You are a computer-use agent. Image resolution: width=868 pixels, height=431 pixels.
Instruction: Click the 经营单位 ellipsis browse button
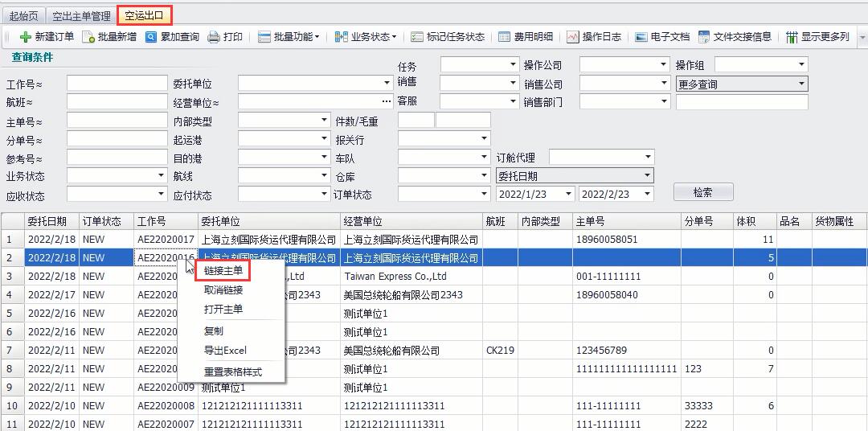click(387, 102)
